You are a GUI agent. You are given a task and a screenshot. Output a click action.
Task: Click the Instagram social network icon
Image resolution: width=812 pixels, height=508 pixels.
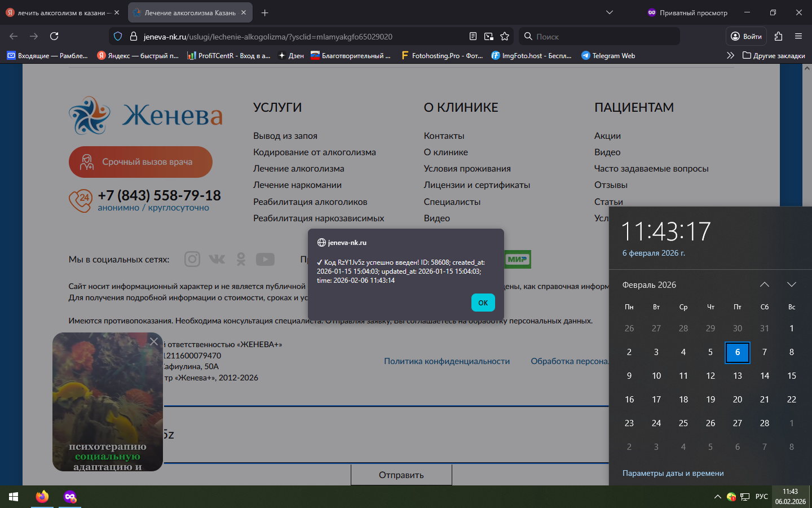(192, 259)
